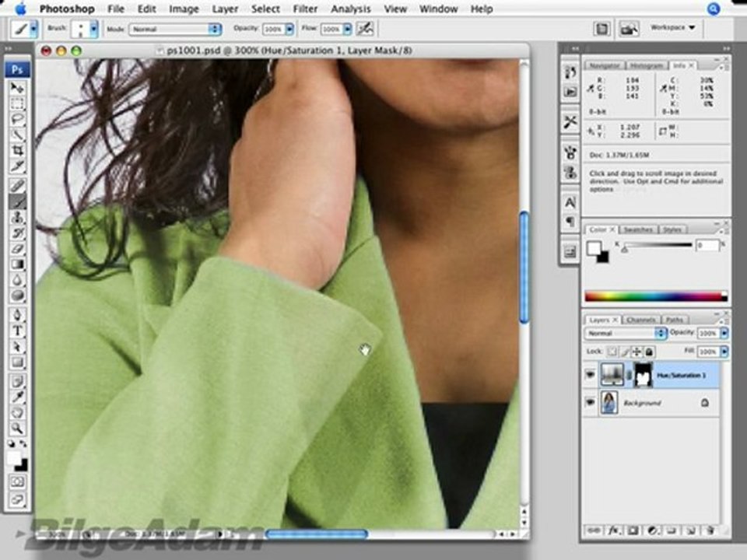Toggle lock all in Layers panel
Image resolution: width=747 pixels, height=560 pixels.
coord(649,352)
